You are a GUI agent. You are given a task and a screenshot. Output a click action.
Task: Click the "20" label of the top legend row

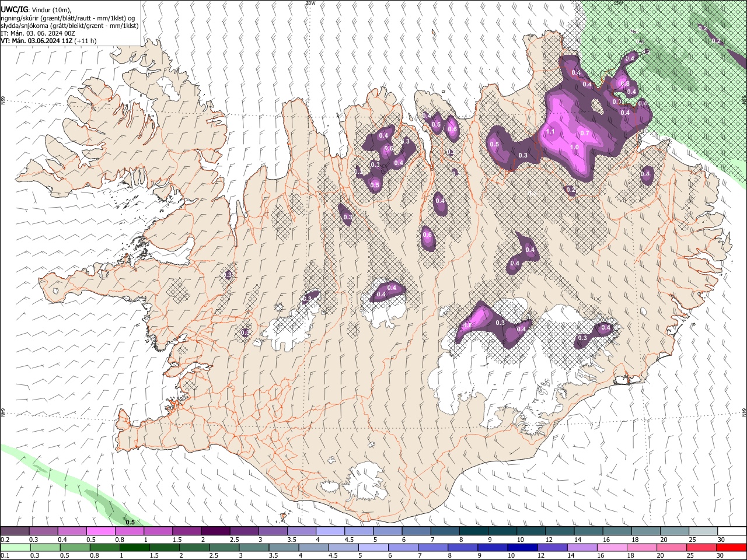click(664, 540)
